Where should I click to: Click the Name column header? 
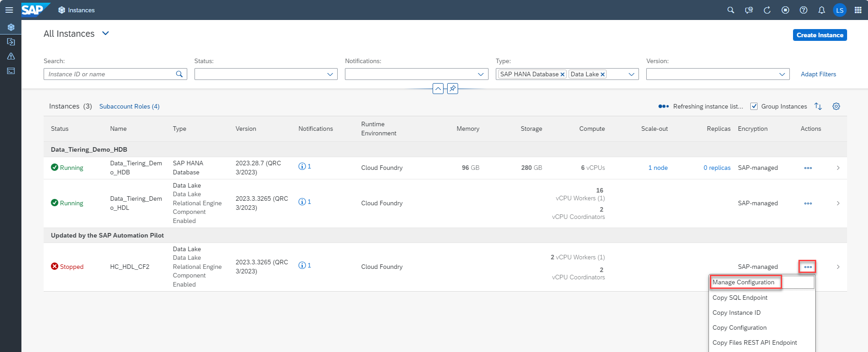118,129
